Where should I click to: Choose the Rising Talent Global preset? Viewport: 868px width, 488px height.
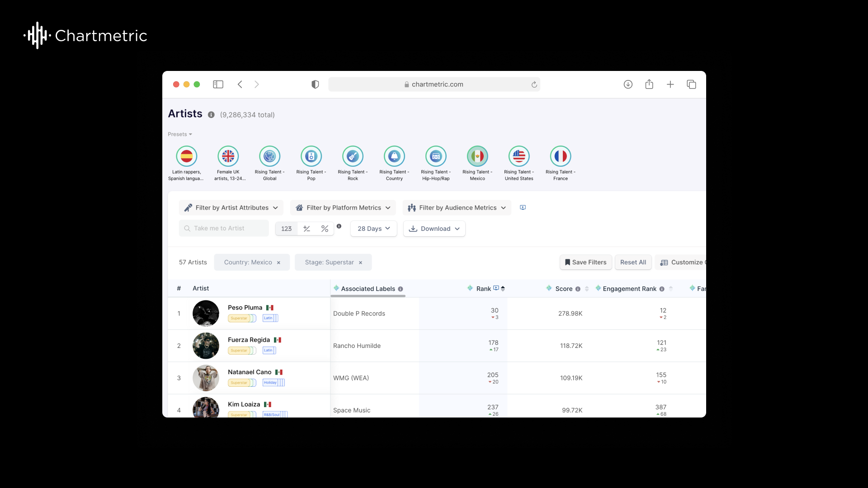[270, 163]
